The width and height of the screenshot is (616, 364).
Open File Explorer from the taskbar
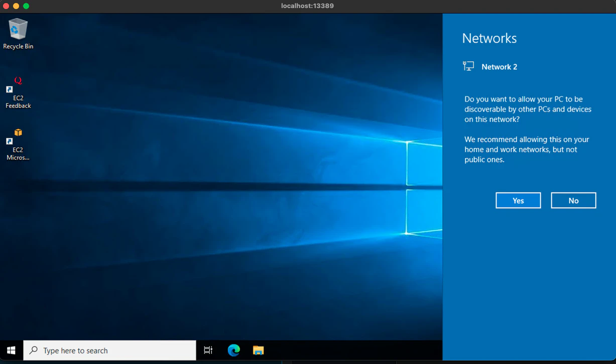[258, 350]
